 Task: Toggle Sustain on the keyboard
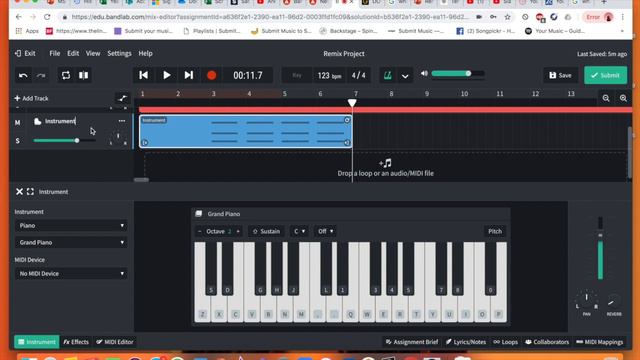pyautogui.click(x=266, y=231)
